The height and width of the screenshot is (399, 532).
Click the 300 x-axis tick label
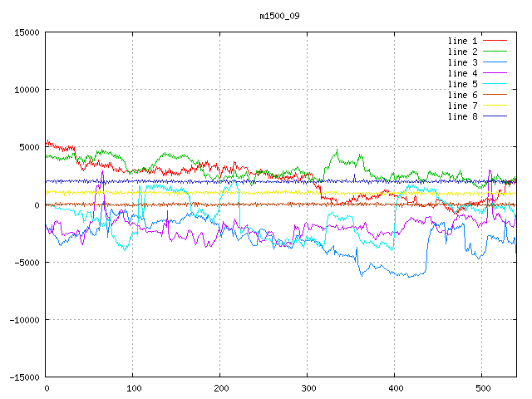307,388
